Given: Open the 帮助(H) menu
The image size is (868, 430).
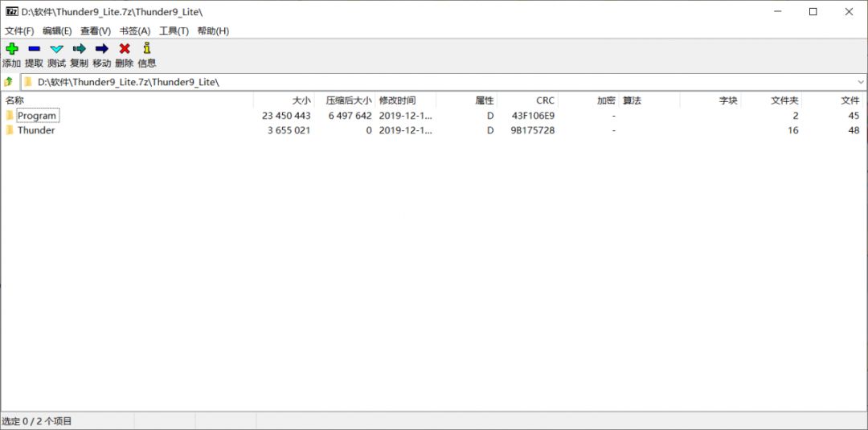Looking at the screenshot, I should coord(213,31).
